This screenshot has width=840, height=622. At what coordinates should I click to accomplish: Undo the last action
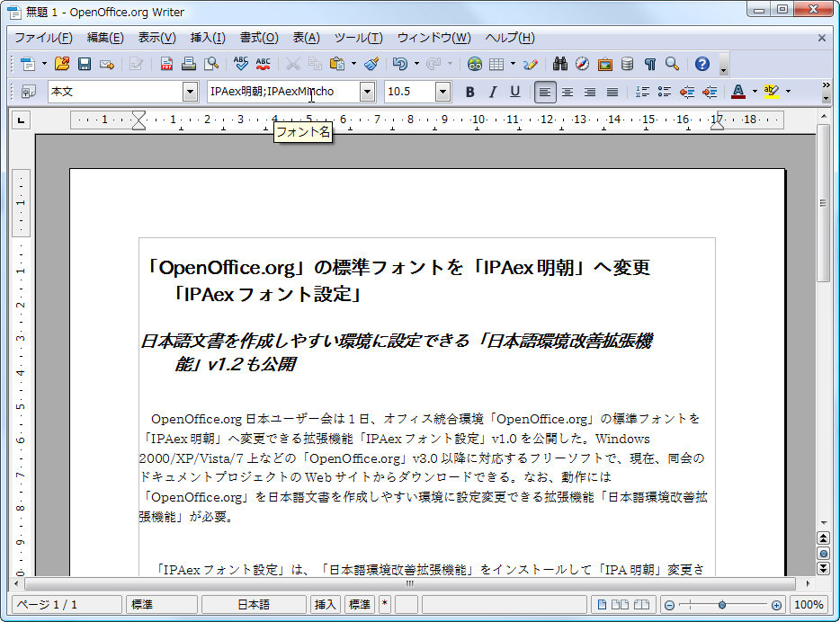400,64
